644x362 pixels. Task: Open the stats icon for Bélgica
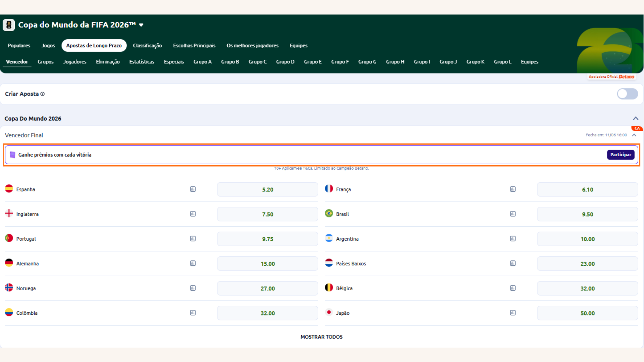pos(513,288)
